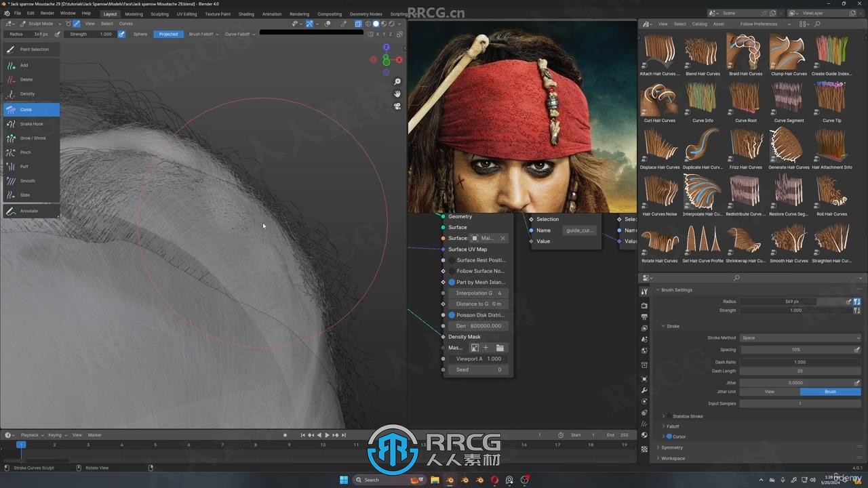Click the viewport camera view icon
Image resolution: width=868 pixels, height=488 pixels.
397,106
